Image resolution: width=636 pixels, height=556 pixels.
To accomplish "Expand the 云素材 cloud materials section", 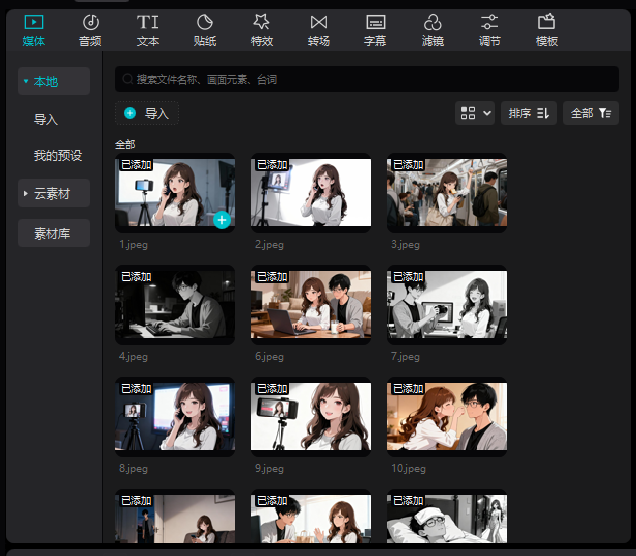I will (54, 193).
